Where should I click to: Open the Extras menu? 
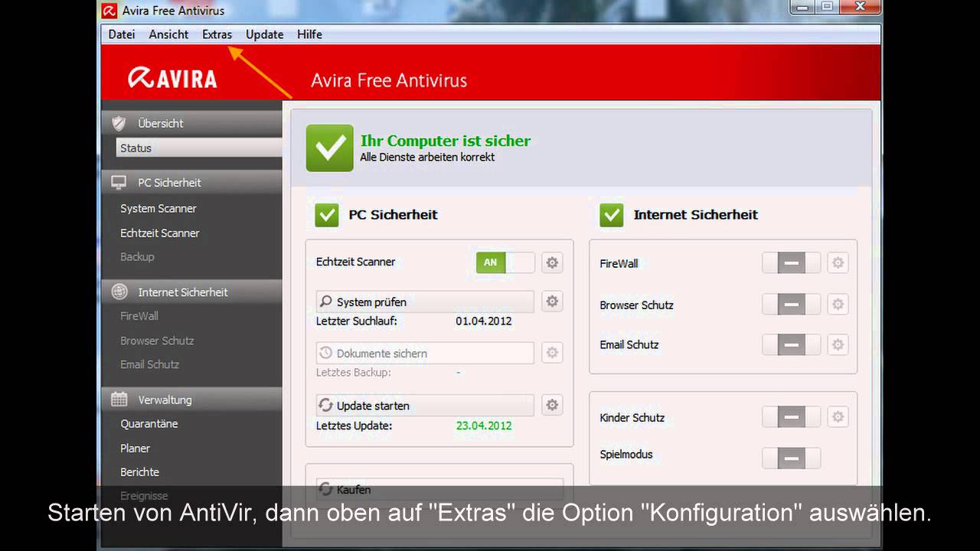[x=217, y=34]
